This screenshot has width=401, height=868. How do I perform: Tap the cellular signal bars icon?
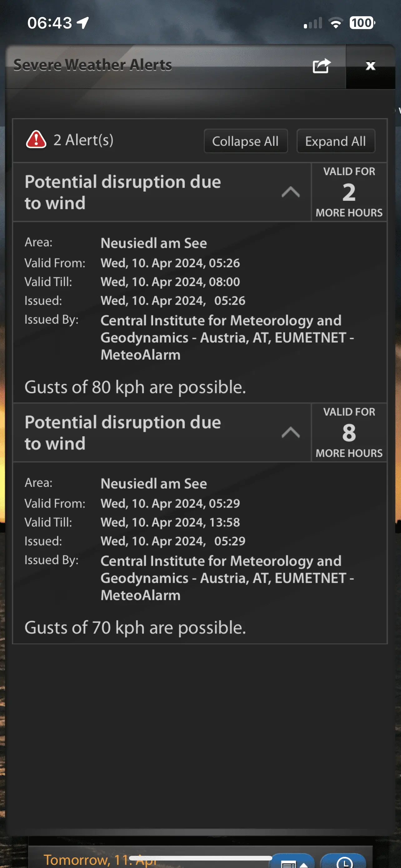tap(313, 23)
